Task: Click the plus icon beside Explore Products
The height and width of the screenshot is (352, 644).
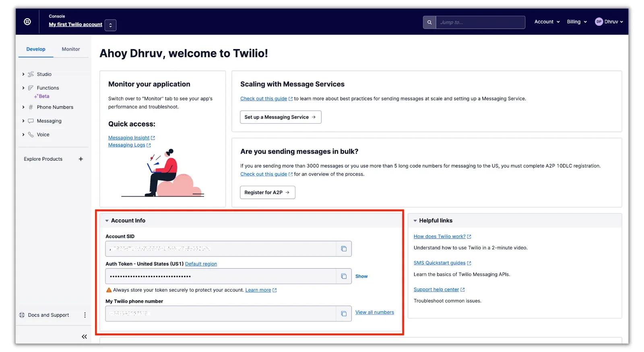Action: pos(80,159)
